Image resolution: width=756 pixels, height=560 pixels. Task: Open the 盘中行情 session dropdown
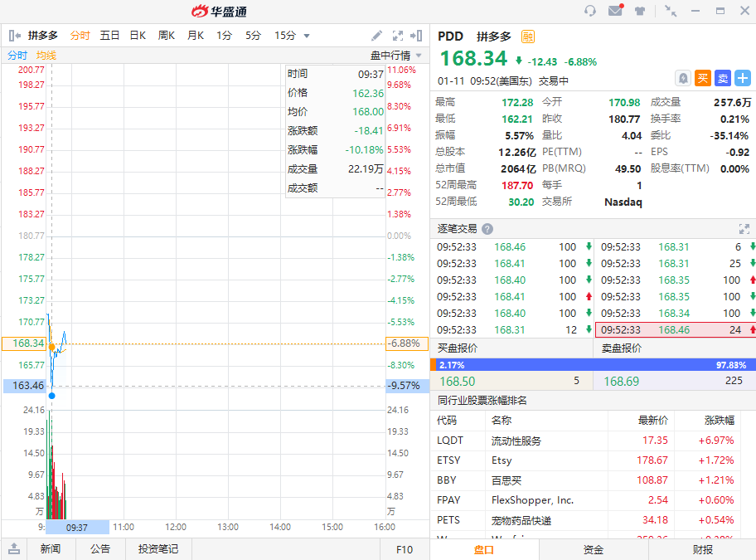click(395, 56)
